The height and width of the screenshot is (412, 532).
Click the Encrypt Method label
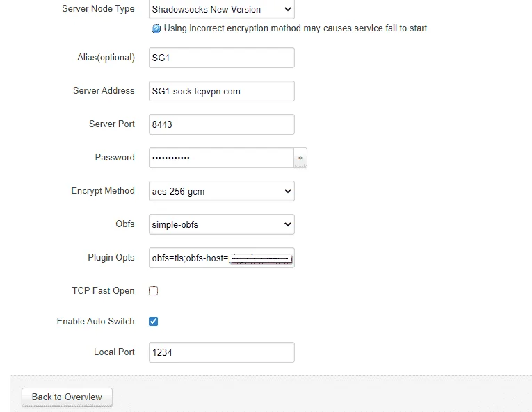point(103,191)
